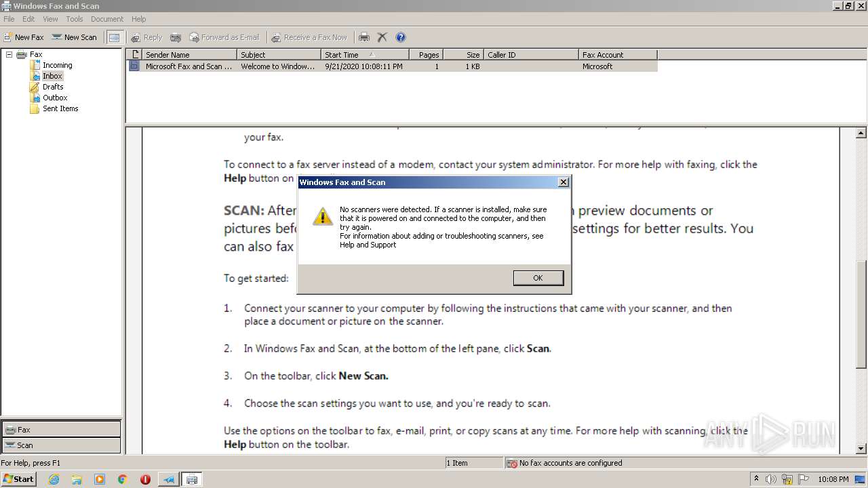The height and width of the screenshot is (488, 868).
Task: Sort by Subject column header
Action: click(279, 55)
